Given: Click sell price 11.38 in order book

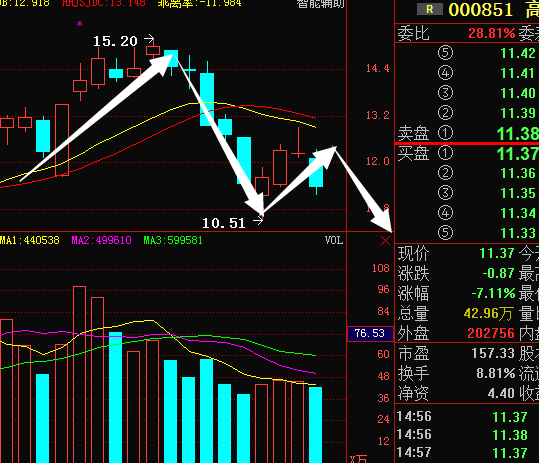Looking at the screenshot, I should tap(518, 133).
